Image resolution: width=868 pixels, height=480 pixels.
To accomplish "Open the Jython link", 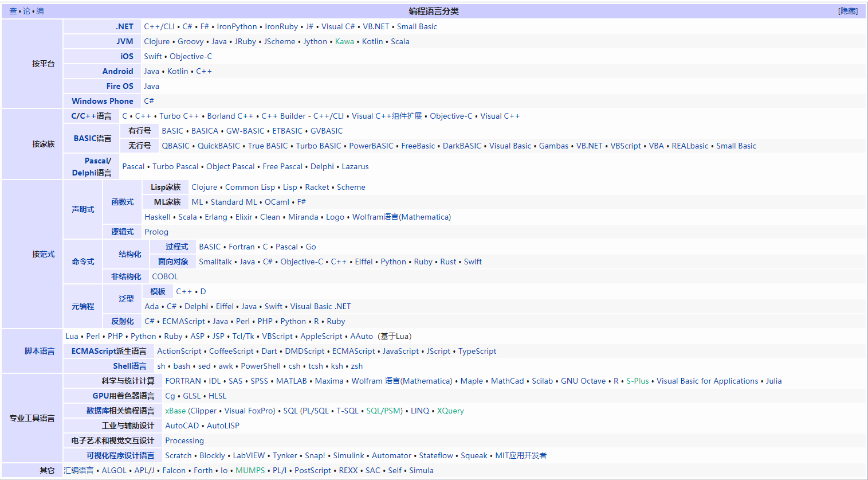I will (315, 41).
